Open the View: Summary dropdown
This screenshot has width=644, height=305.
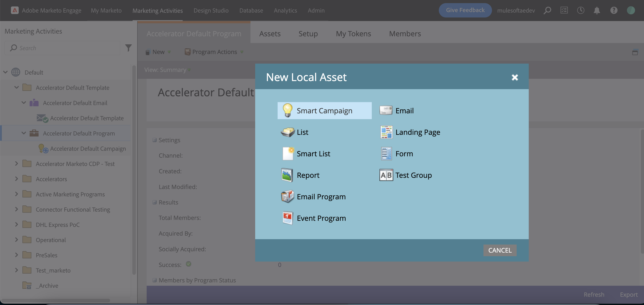click(167, 70)
